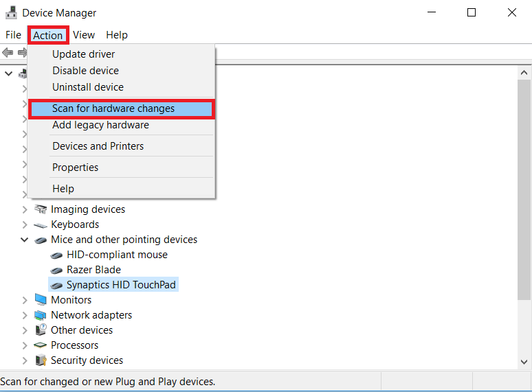The height and width of the screenshot is (392, 532).
Task: Expand the Processors category
Action: coord(25,345)
